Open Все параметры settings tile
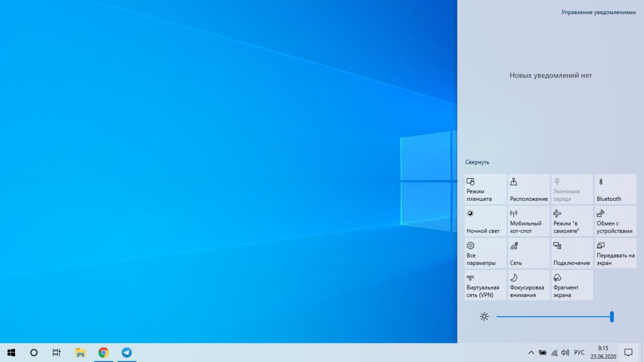The image size is (644, 362). 486,253
